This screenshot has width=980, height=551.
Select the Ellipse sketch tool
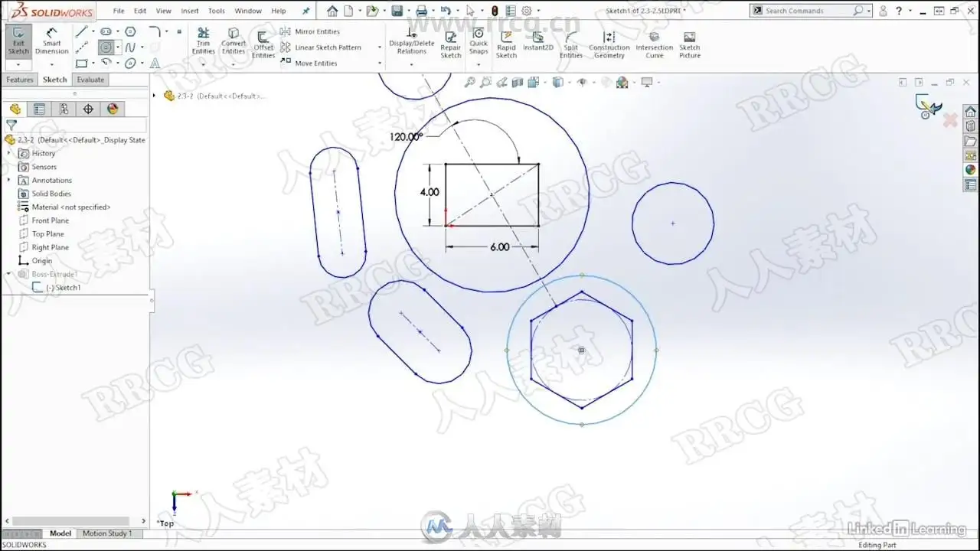(x=130, y=64)
